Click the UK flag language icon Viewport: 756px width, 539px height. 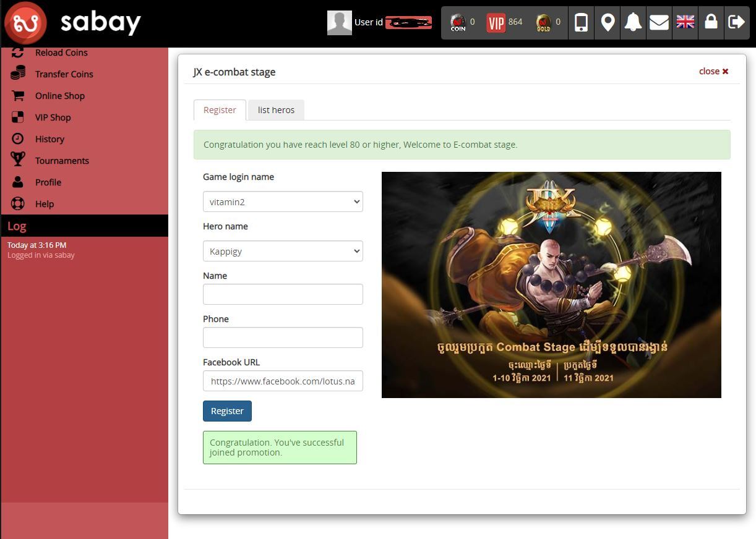pyautogui.click(x=685, y=23)
